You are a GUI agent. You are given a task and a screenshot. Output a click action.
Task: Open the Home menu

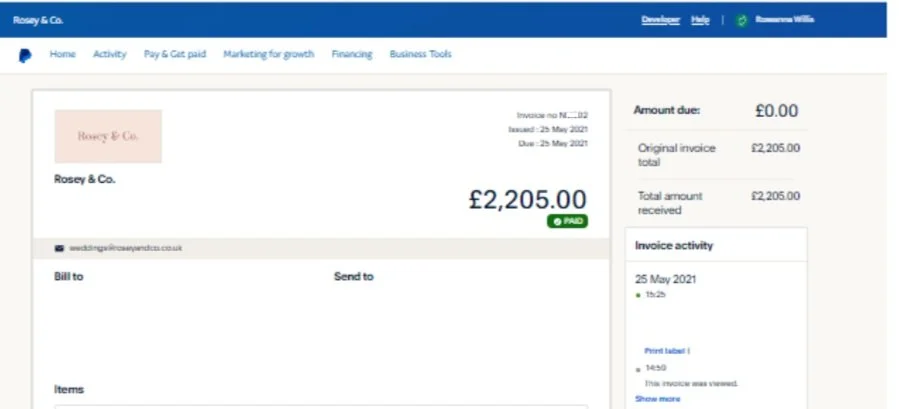coord(62,54)
